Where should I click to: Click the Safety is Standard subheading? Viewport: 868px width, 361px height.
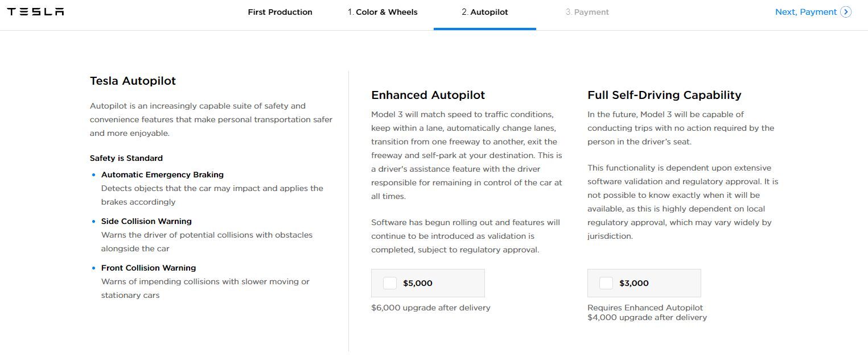coord(126,158)
